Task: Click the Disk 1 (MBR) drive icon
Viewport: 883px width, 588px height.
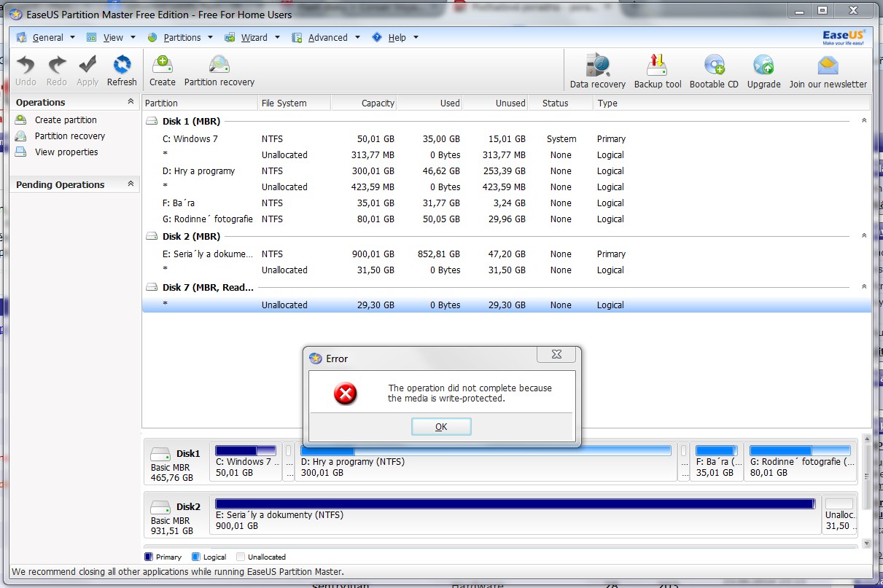Action: point(152,122)
